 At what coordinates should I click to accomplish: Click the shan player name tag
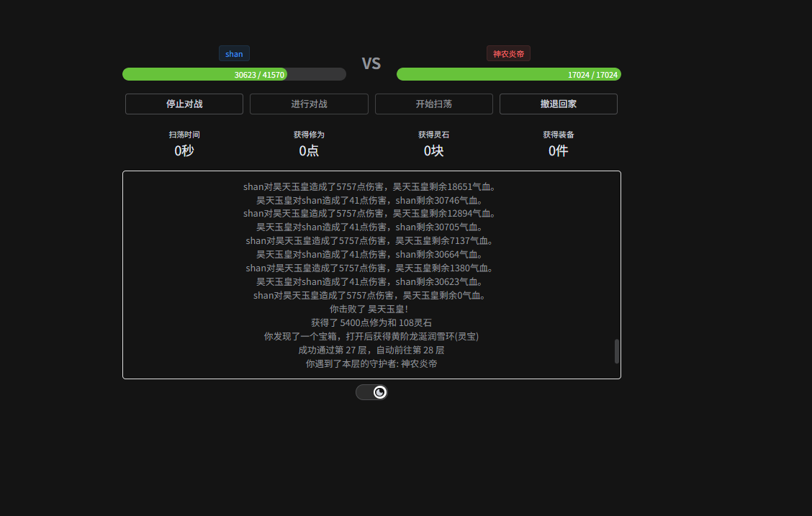(x=234, y=54)
